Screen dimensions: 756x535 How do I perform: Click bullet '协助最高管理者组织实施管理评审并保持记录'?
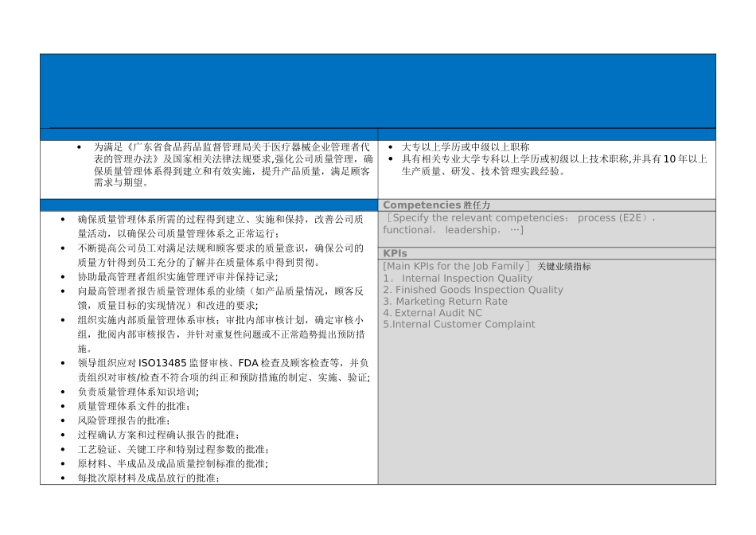click(178, 277)
